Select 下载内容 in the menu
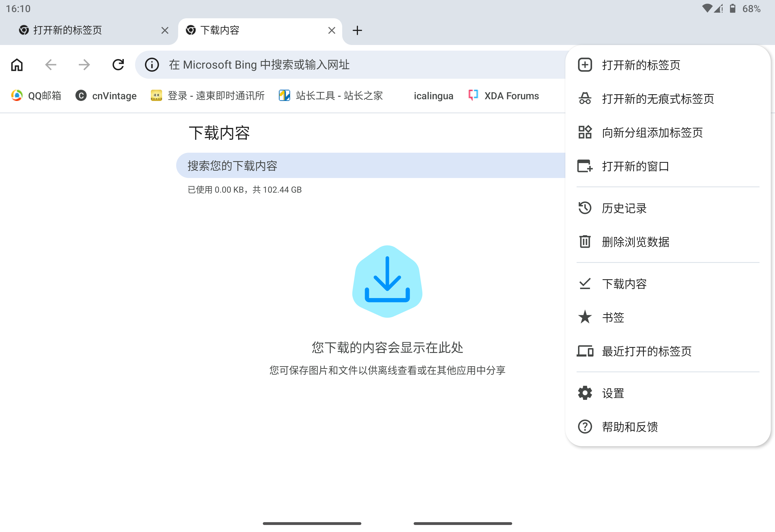This screenshot has width=775, height=532. (668, 284)
